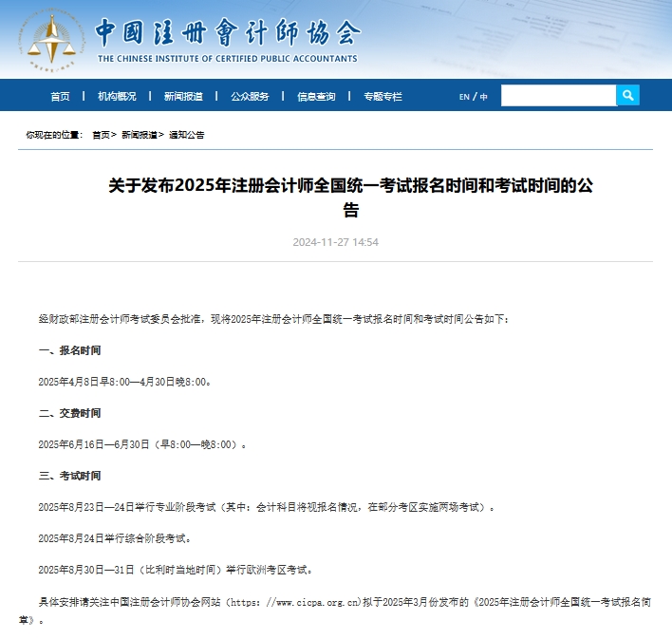This screenshot has height=639, width=672.
Task: Focus the search input box
Action: pyautogui.click(x=558, y=95)
